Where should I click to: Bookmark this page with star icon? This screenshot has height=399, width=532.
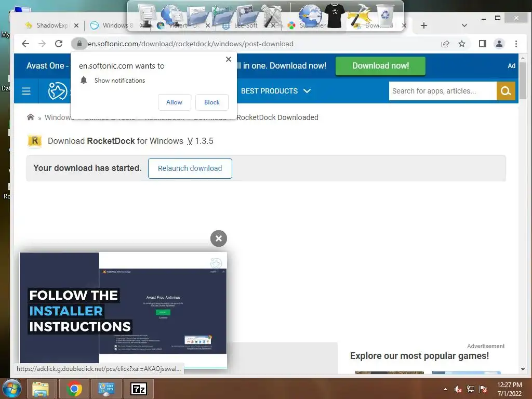click(x=462, y=44)
